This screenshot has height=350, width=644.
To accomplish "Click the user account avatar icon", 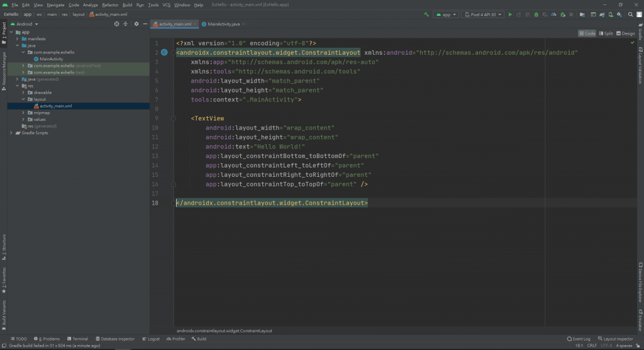I will pyautogui.click(x=639, y=14).
